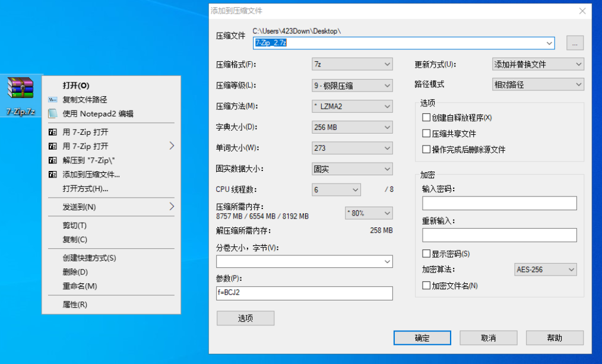Choose 剪切(T) in the context menu
The height and width of the screenshot is (364, 602).
[x=112, y=226]
